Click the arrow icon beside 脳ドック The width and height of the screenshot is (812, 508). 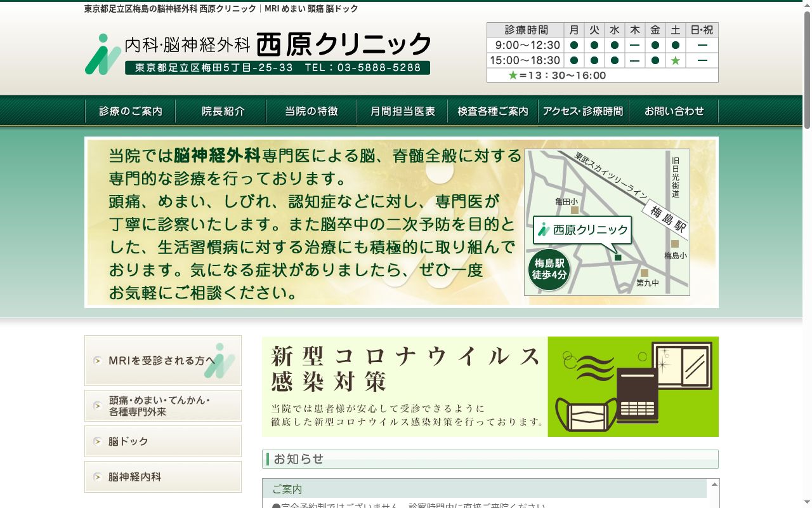(x=97, y=441)
